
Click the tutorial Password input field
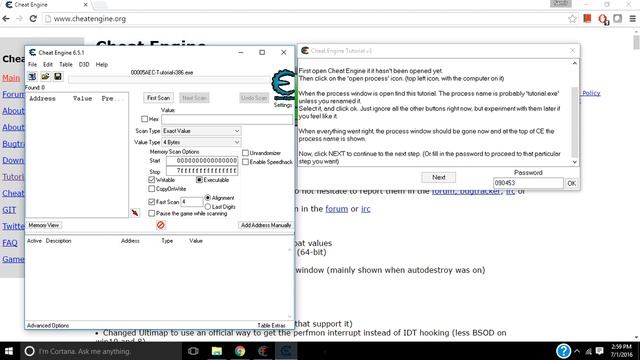[528, 183]
